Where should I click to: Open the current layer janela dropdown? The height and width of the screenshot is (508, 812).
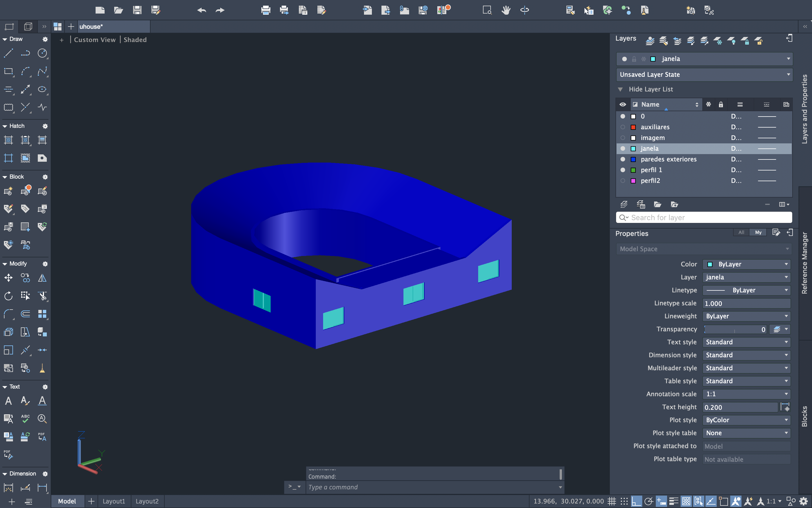coord(704,59)
